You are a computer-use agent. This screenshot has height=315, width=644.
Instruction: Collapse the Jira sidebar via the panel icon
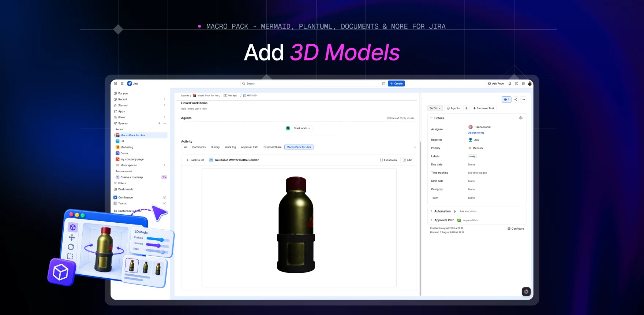[x=115, y=84]
